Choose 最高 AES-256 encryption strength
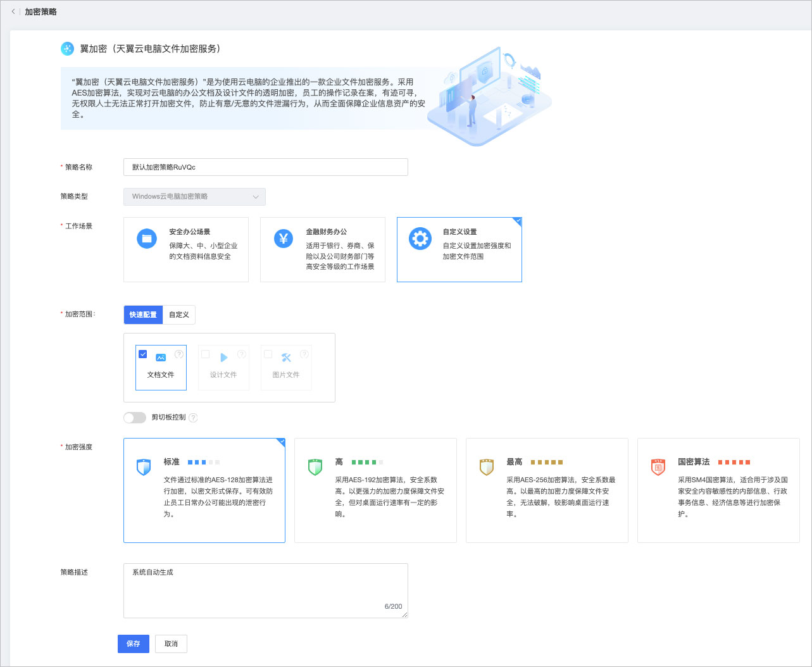The image size is (812, 667). pyautogui.click(x=547, y=490)
